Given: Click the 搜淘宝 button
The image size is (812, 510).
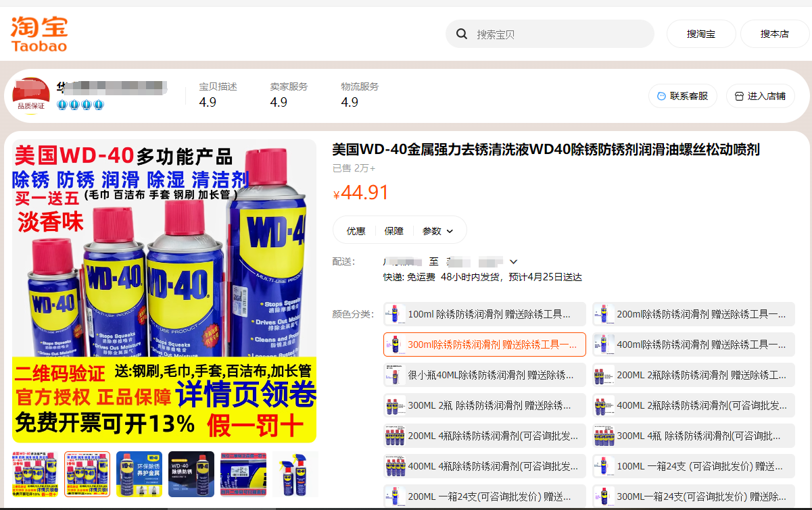Looking at the screenshot, I should click(x=700, y=34).
